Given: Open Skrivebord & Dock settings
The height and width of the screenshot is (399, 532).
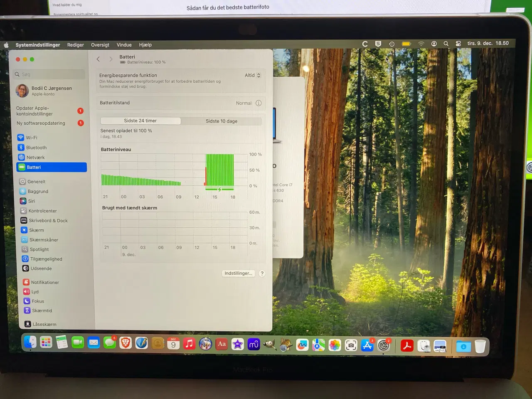Looking at the screenshot, I should [48, 220].
